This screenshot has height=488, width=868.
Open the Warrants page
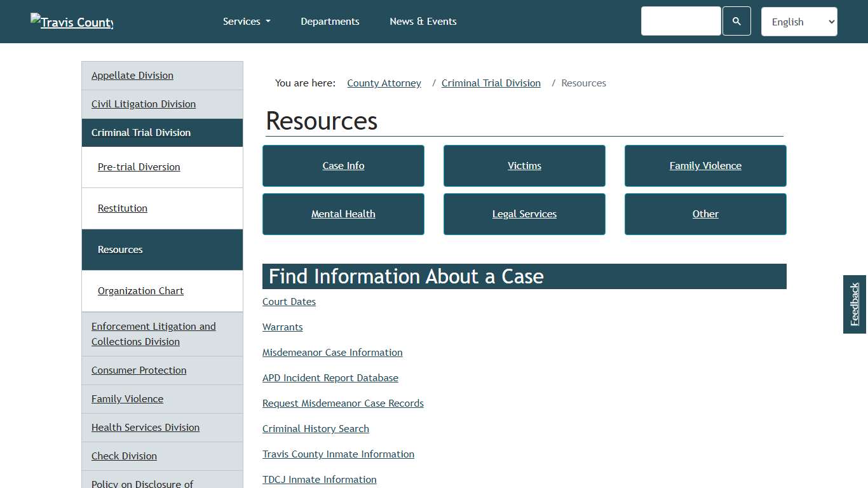[x=282, y=327]
